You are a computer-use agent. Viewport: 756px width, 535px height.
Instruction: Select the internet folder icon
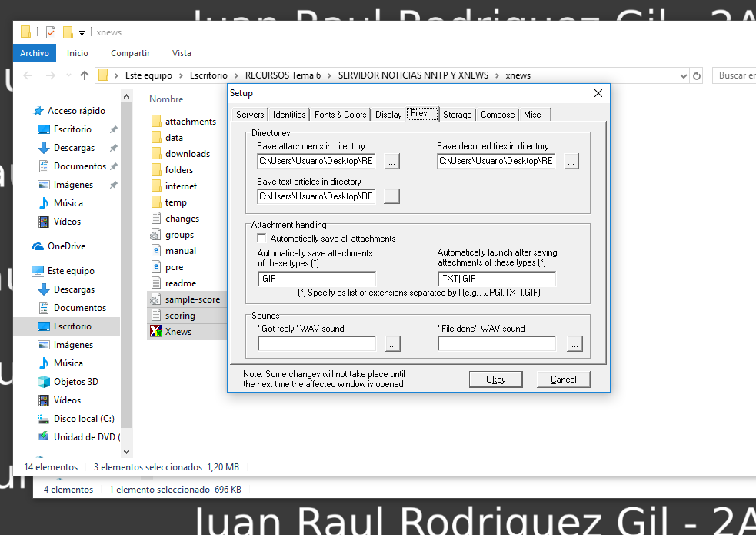pyautogui.click(x=156, y=186)
